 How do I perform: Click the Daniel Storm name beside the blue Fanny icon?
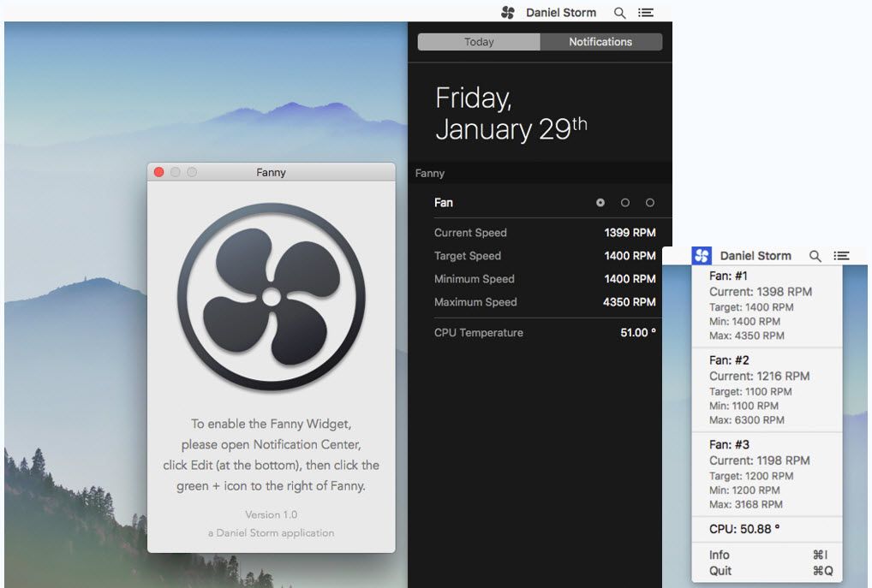pyautogui.click(x=756, y=256)
